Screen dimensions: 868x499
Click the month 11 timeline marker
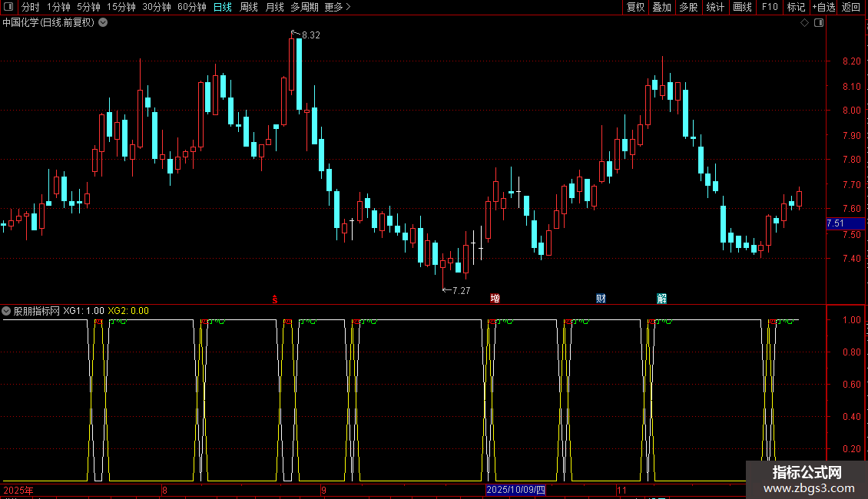(621, 490)
